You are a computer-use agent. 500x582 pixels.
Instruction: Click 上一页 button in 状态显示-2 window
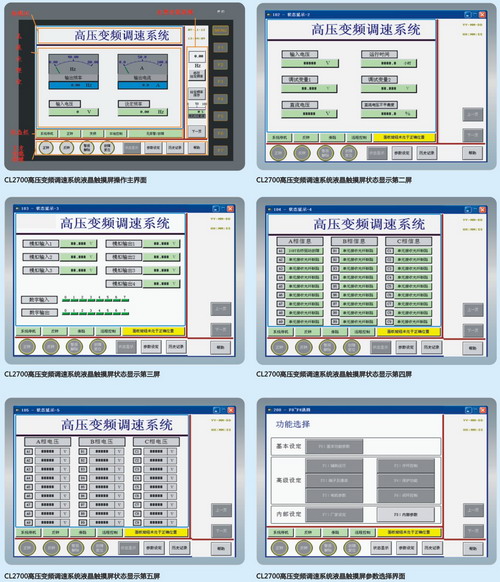click(x=473, y=114)
